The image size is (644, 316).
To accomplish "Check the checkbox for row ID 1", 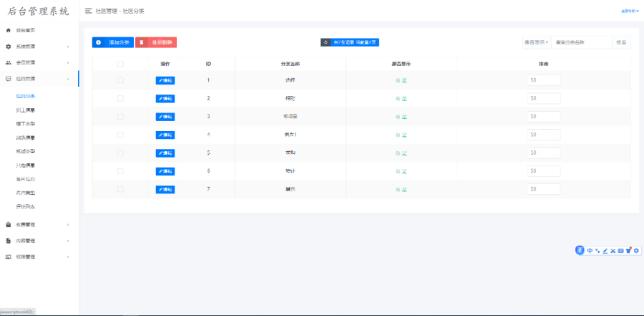I will 120,80.
